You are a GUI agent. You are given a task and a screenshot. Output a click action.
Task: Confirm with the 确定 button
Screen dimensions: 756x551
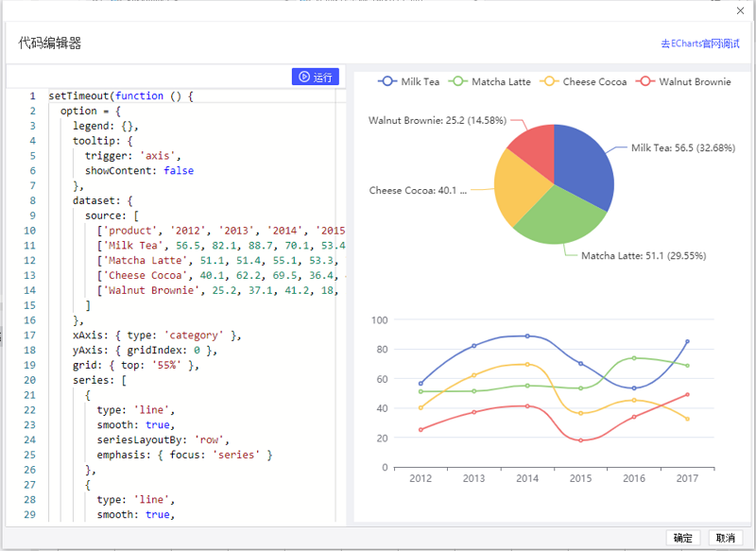(682, 538)
